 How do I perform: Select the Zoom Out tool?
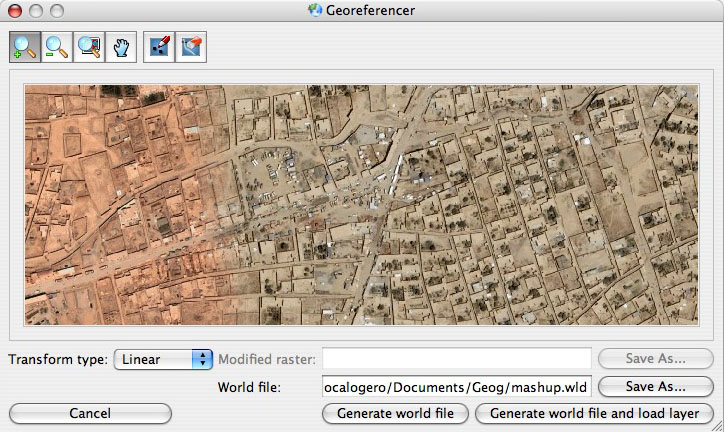(57, 47)
